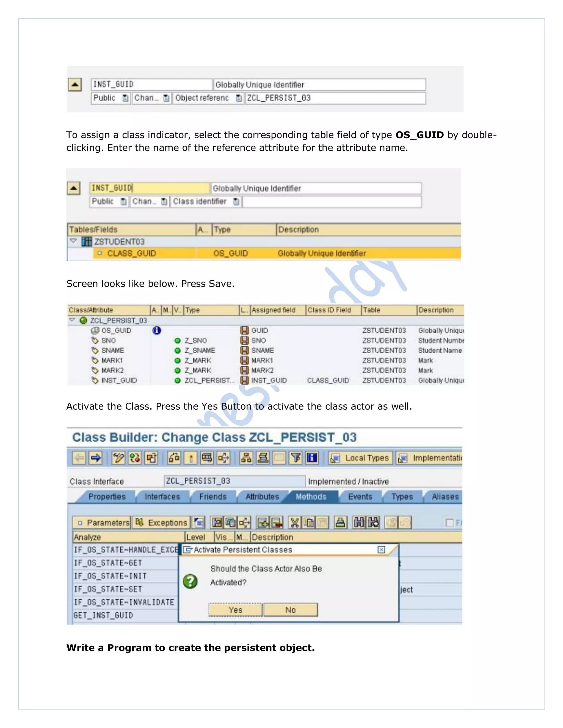Viewport: 563px width, 728px height.
Task: Click the grey back arrow in Class Builder toolbar
Action: [79, 458]
